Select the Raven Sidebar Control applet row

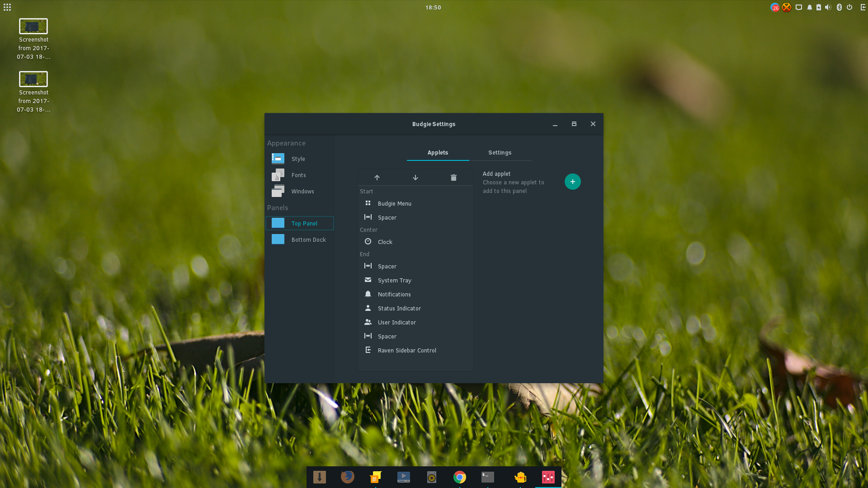click(415, 350)
